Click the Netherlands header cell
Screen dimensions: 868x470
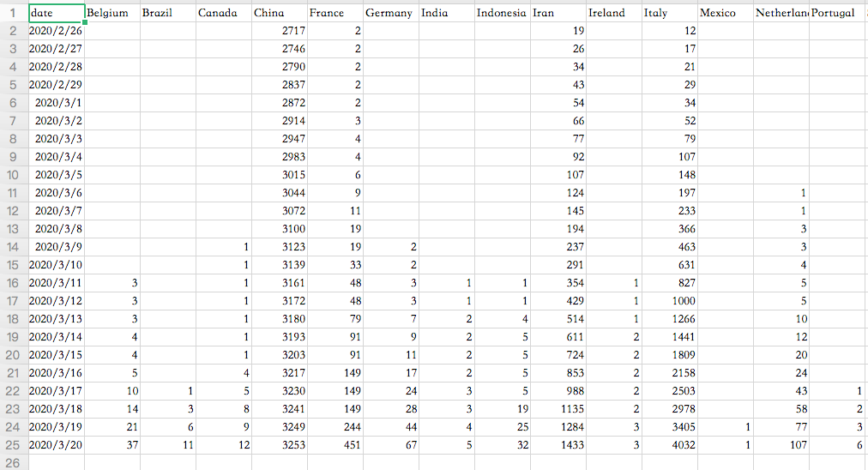781,13
